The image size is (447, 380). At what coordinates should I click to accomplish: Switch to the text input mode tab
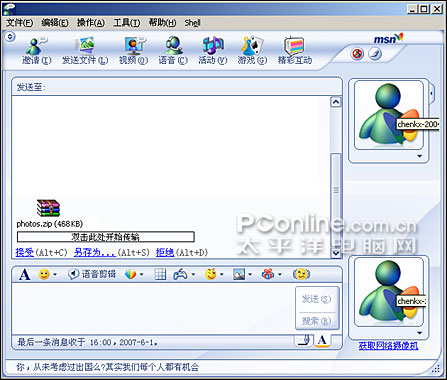(x=322, y=341)
